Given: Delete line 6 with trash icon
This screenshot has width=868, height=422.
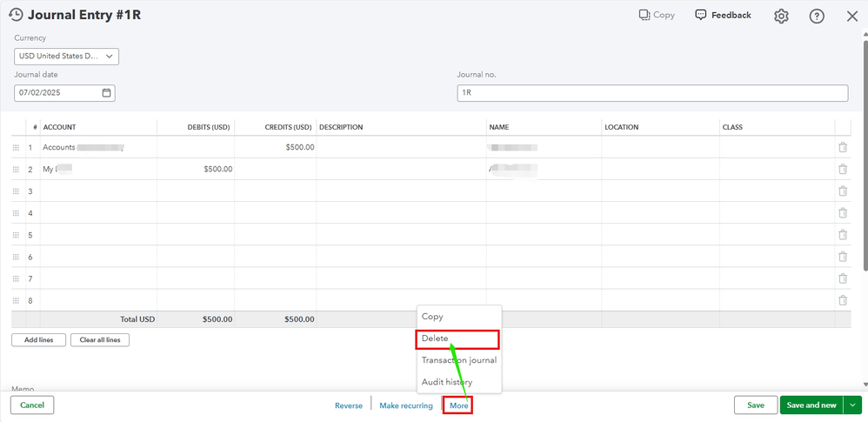Looking at the screenshot, I should [x=843, y=257].
